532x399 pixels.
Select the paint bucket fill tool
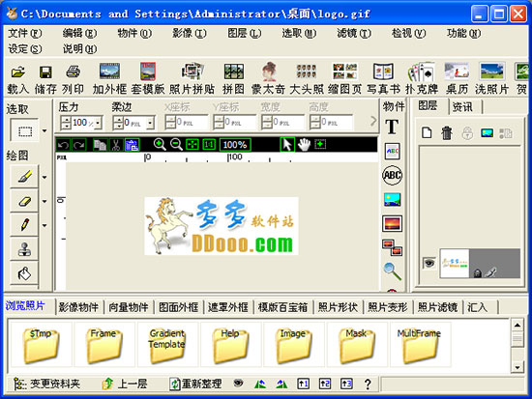pyautogui.click(x=24, y=274)
